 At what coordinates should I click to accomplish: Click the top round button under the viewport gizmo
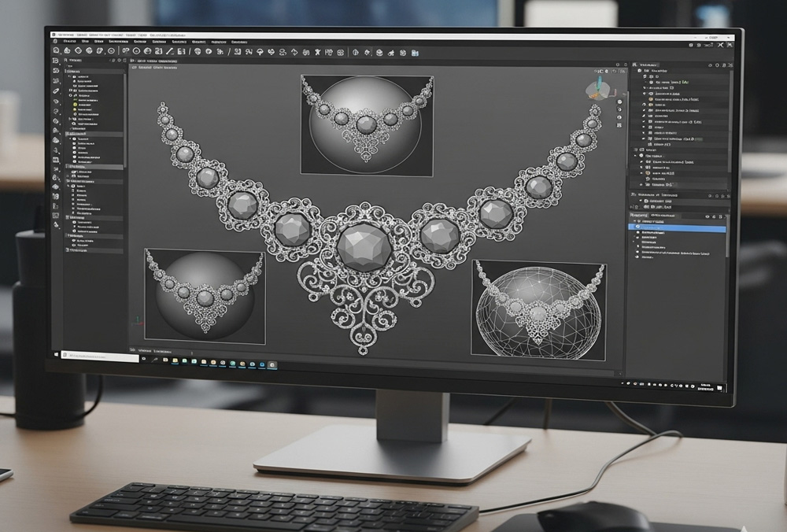tap(619, 103)
